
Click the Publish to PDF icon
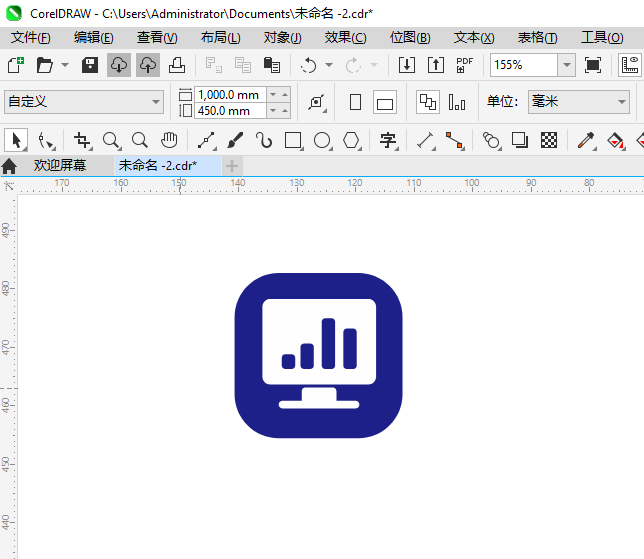(465, 65)
